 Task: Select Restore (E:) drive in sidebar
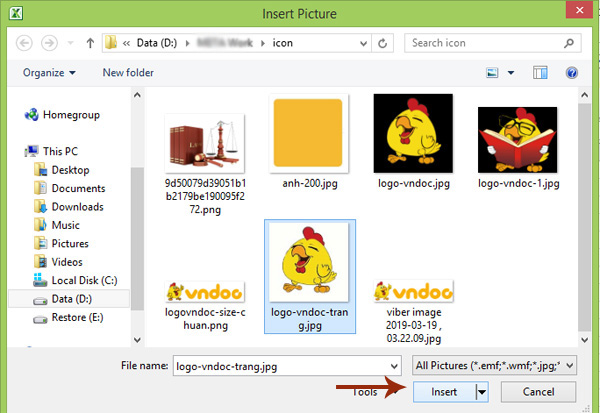click(68, 317)
